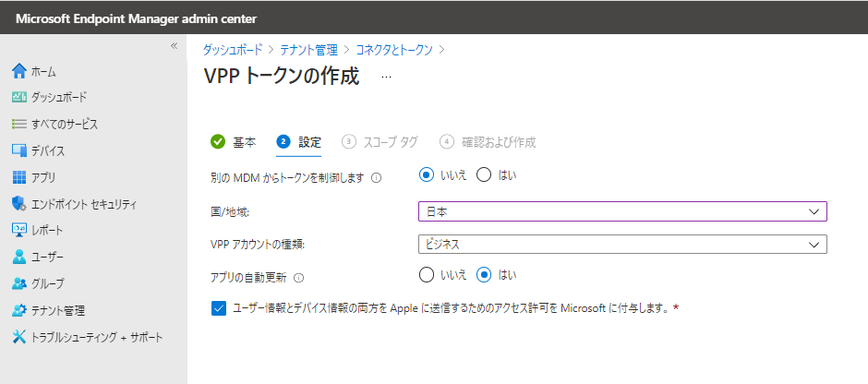The image size is (868, 384).
Task: Click the グループ people icon
Action: point(19,283)
